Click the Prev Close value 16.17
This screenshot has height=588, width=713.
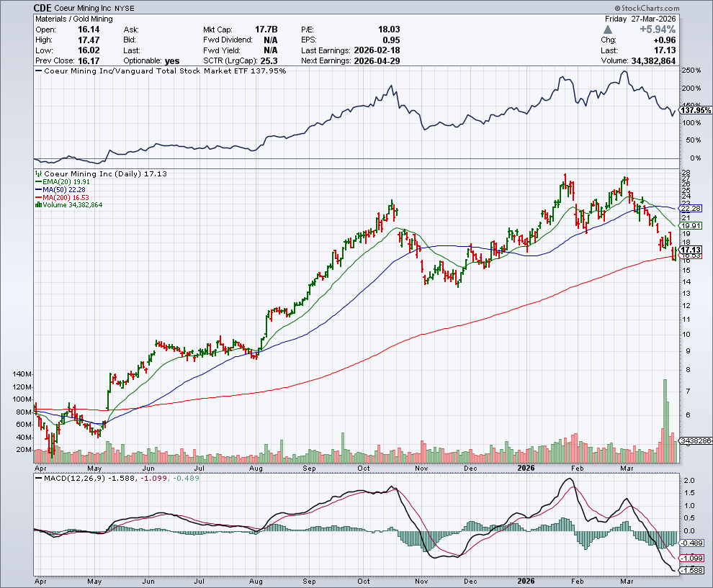[x=89, y=61]
